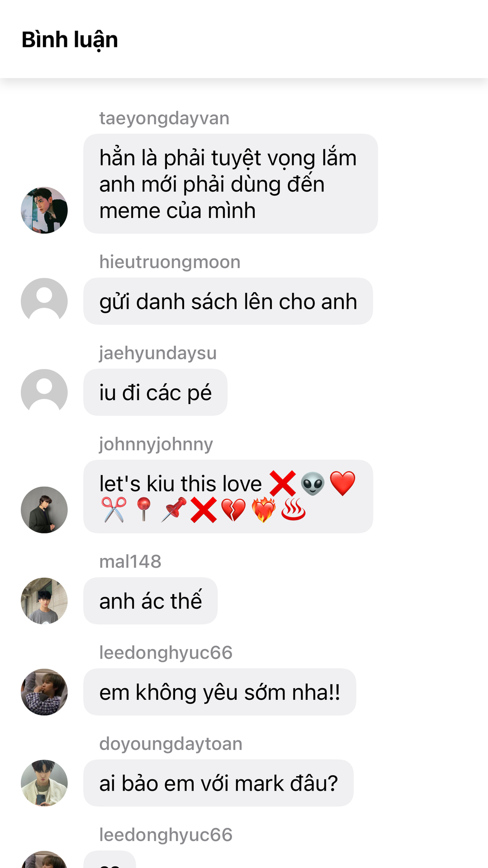Tap the username doyoungdaytoan
The width and height of the screenshot is (488, 868).
(171, 744)
